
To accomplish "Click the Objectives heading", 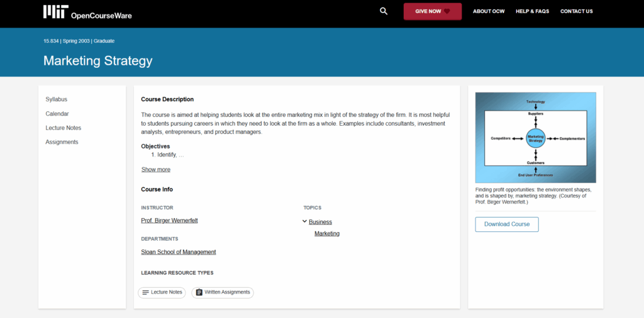I will pos(155,146).
